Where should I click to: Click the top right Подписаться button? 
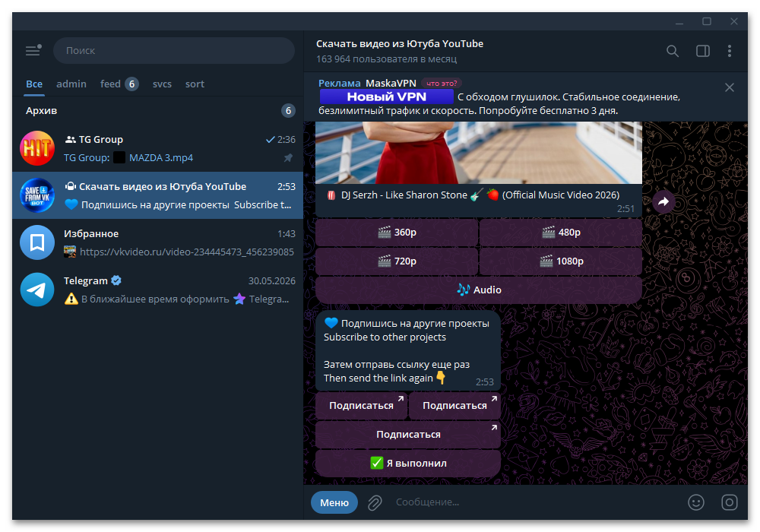[454, 406]
